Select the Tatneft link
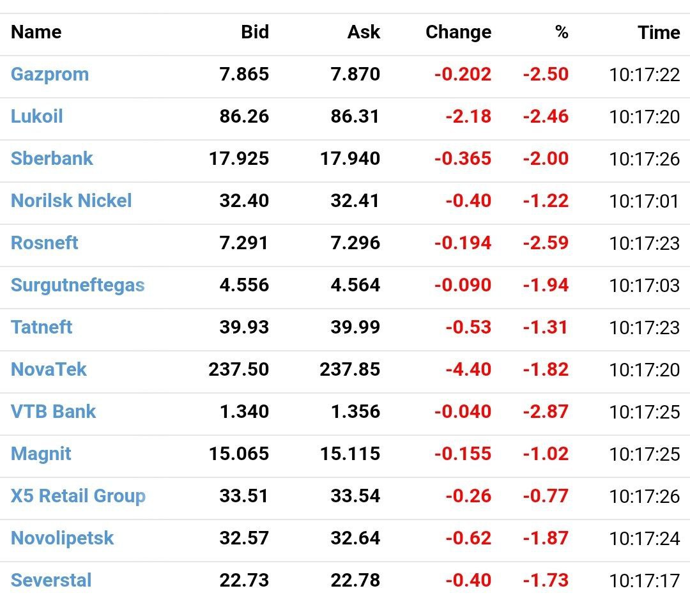This screenshot has height=616, width=690. pos(42,327)
